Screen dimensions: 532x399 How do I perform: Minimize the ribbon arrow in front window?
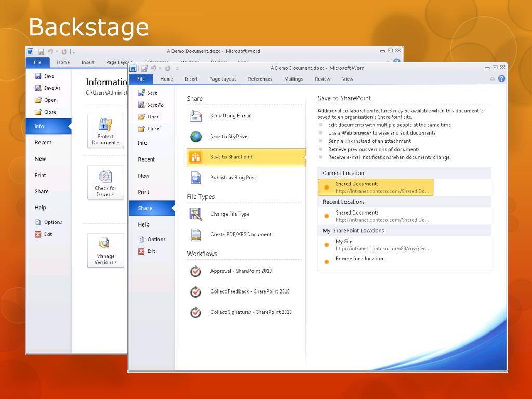(x=493, y=79)
